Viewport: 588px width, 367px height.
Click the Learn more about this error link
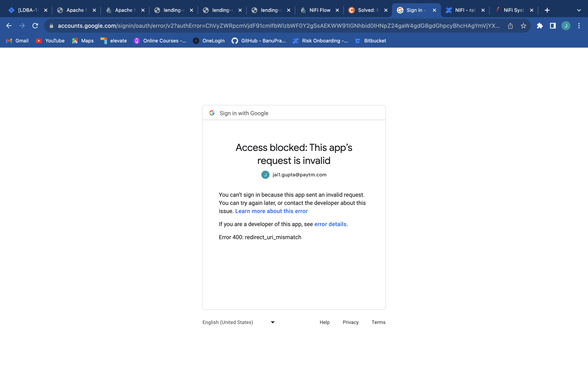(x=271, y=211)
